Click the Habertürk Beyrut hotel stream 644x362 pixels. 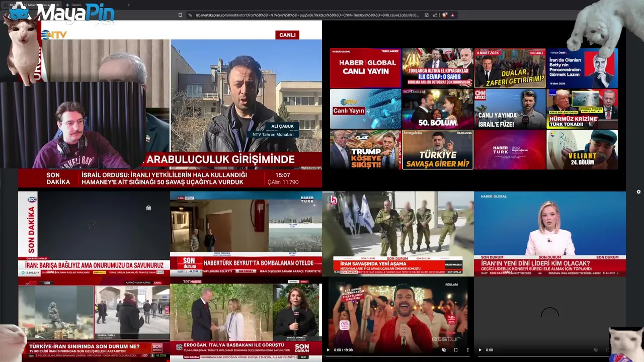pyautogui.click(x=246, y=234)
